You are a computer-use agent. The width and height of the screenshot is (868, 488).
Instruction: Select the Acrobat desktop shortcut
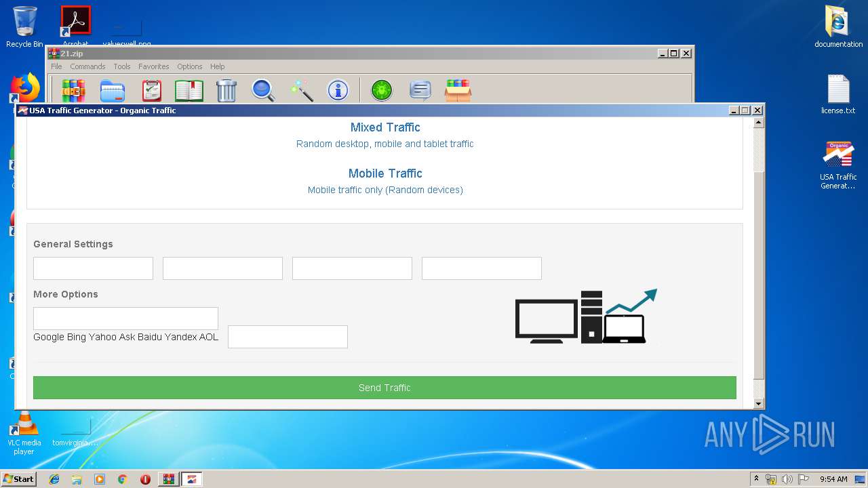pyautogui.click(x=75, y=26)
